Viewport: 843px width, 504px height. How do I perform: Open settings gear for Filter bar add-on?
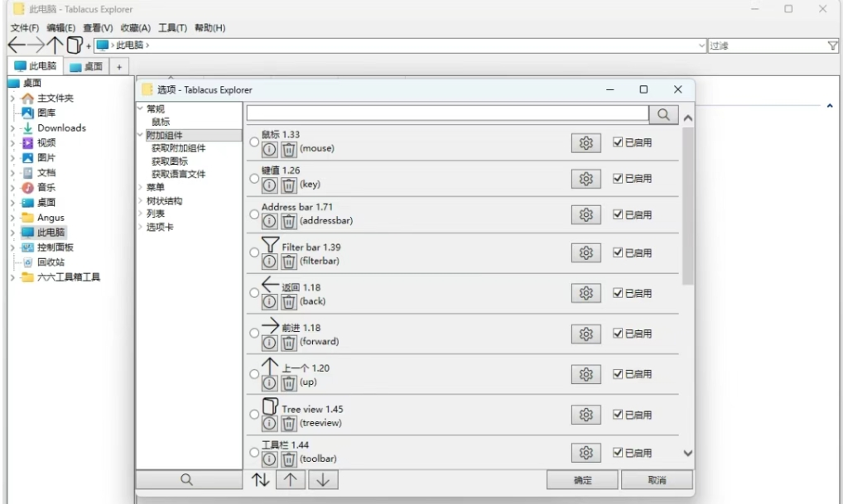586,253
